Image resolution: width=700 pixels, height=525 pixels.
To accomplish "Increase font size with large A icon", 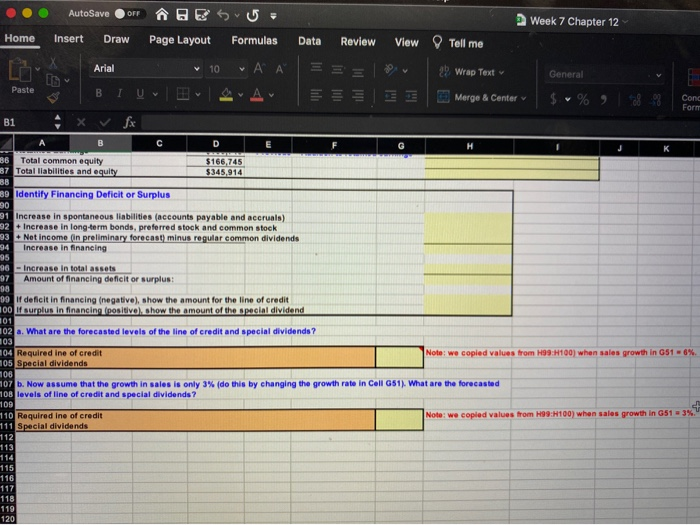I will click(258, 69).
